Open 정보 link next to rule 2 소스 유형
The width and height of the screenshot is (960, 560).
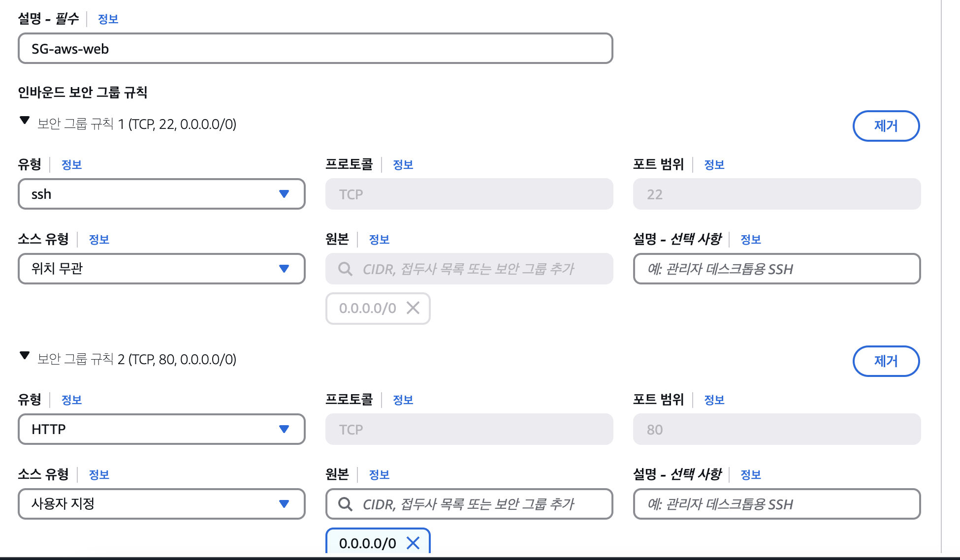tap(98, 475)
